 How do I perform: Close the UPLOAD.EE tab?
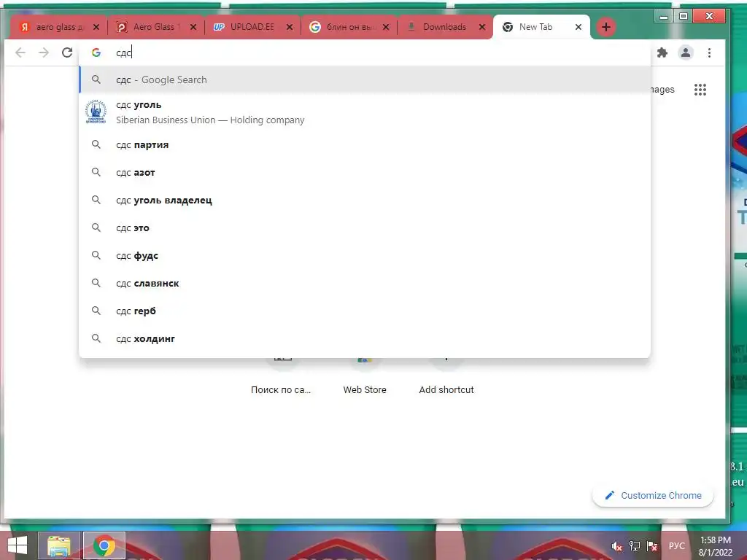290,27
